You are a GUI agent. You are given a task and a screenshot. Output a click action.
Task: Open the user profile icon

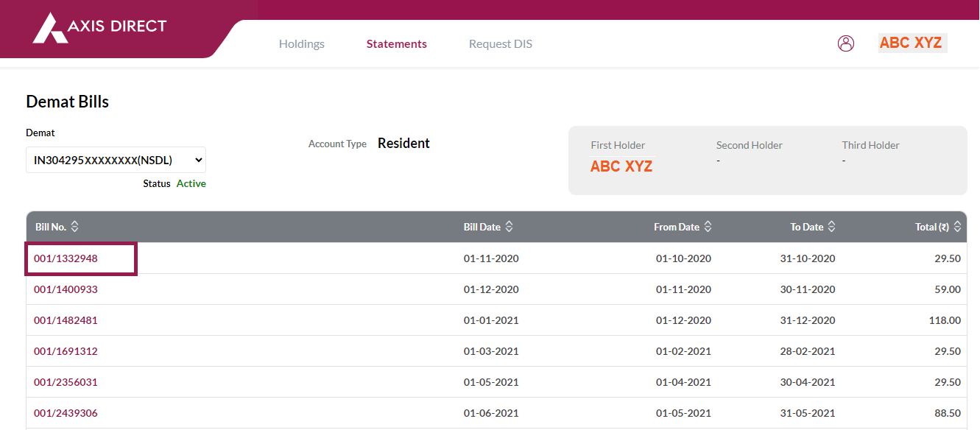pyautogui.click(x=846, y=43)
